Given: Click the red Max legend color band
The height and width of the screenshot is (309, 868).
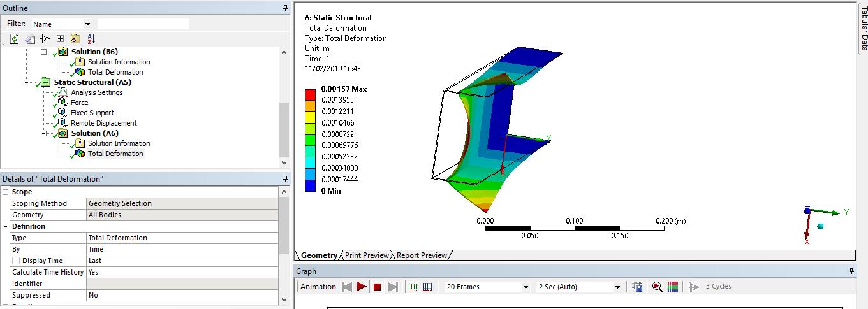Looking at the screenshot, I should 310,94.
